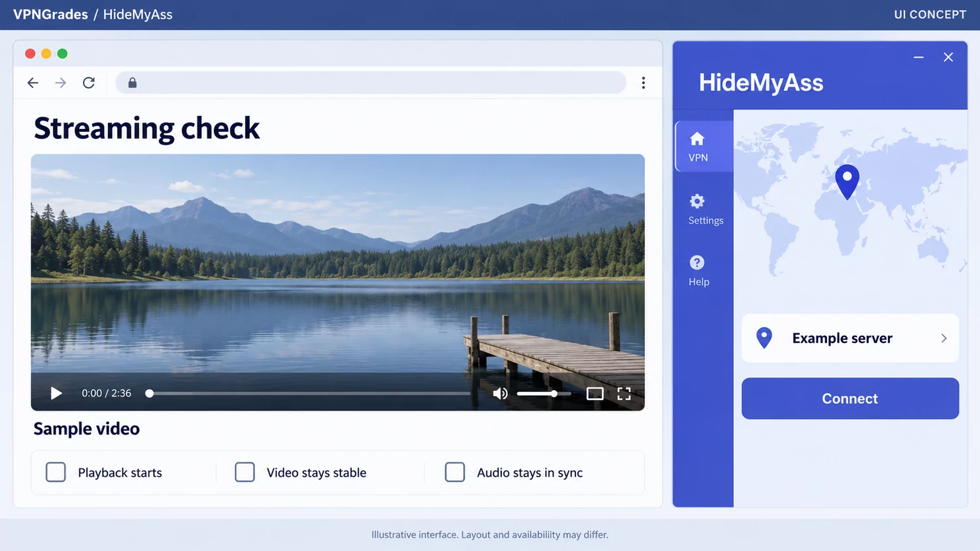Open the VPN home tab
Screen dimensions: 980x551
[704, 146]
